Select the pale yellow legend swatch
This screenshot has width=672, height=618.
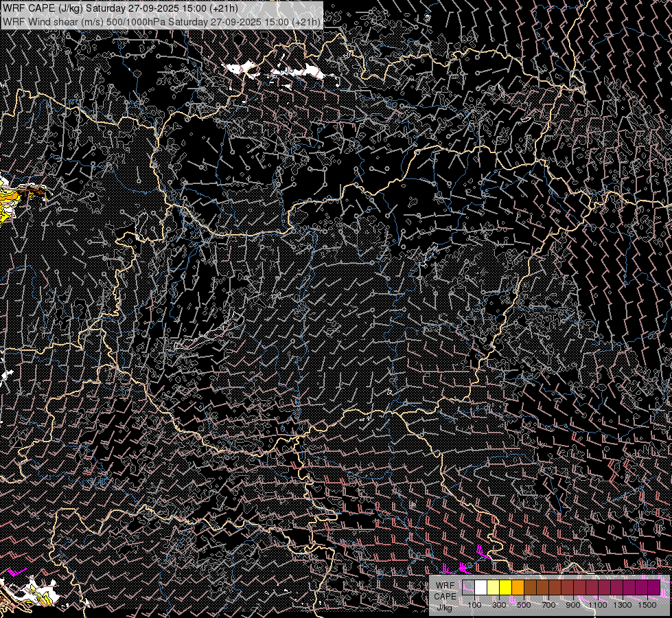[x=494, y=588]
